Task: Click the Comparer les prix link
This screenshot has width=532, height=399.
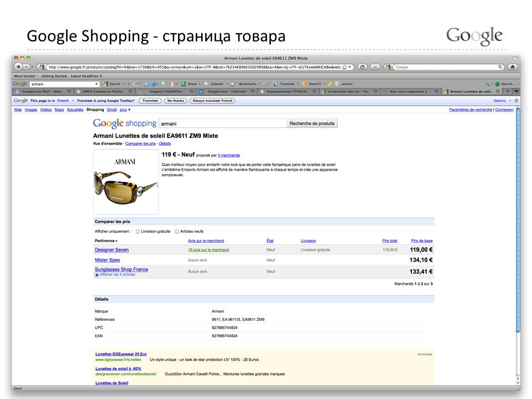Action: coord(140,144)
